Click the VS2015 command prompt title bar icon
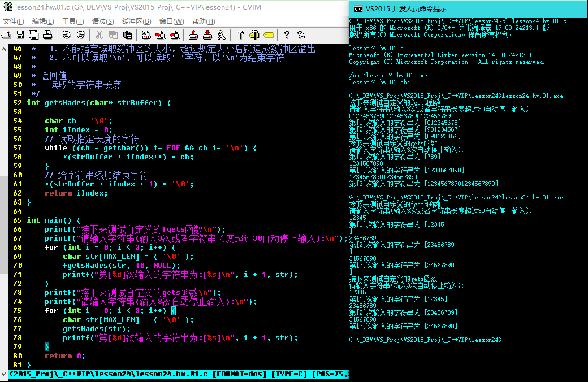The height and width of the screenshot is (382, 588). tap(358, 8)
